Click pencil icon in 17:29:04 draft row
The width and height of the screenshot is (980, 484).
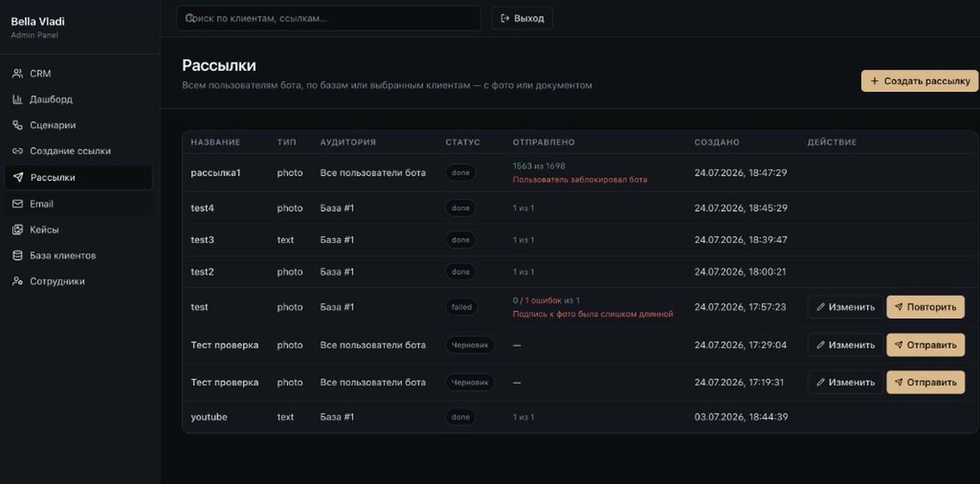click(x=821, y=345)
